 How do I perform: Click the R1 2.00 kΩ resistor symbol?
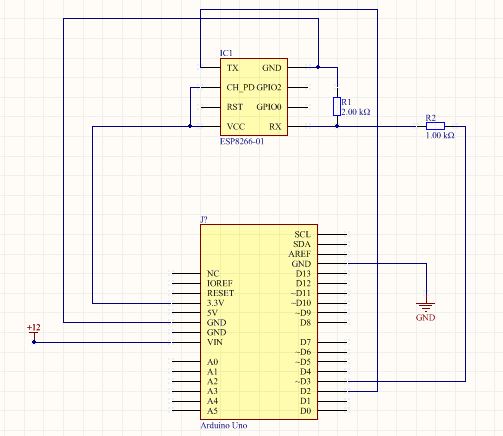(x=337, y=107)
